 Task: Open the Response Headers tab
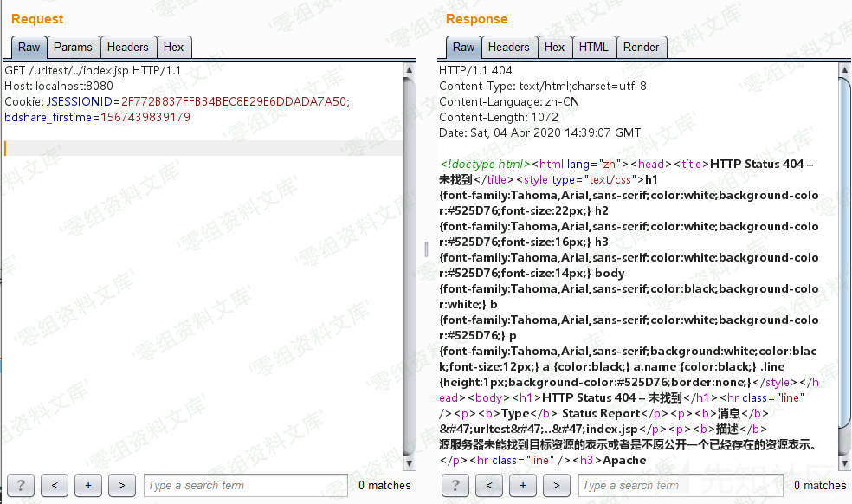508,48
